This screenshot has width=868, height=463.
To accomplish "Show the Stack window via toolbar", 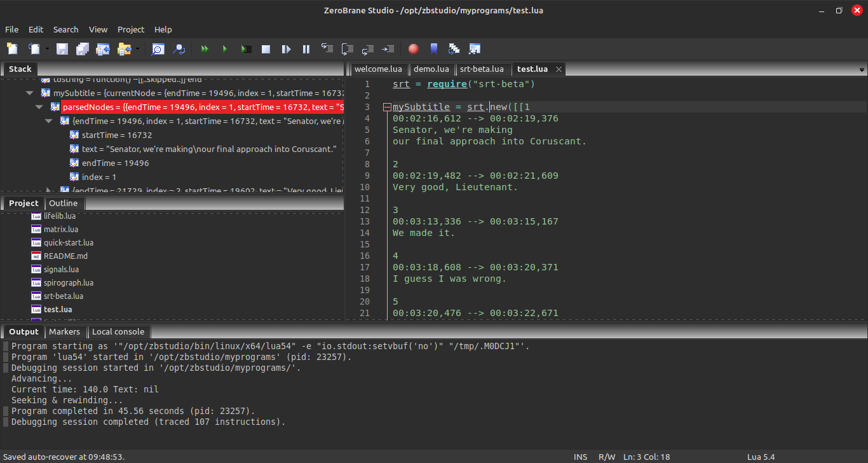I will 454,49.
